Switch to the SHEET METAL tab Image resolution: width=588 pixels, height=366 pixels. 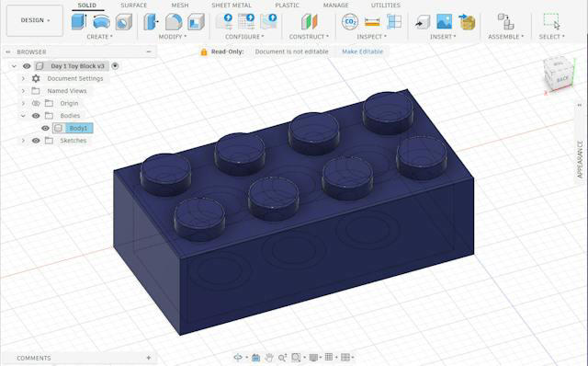(232, 6)
